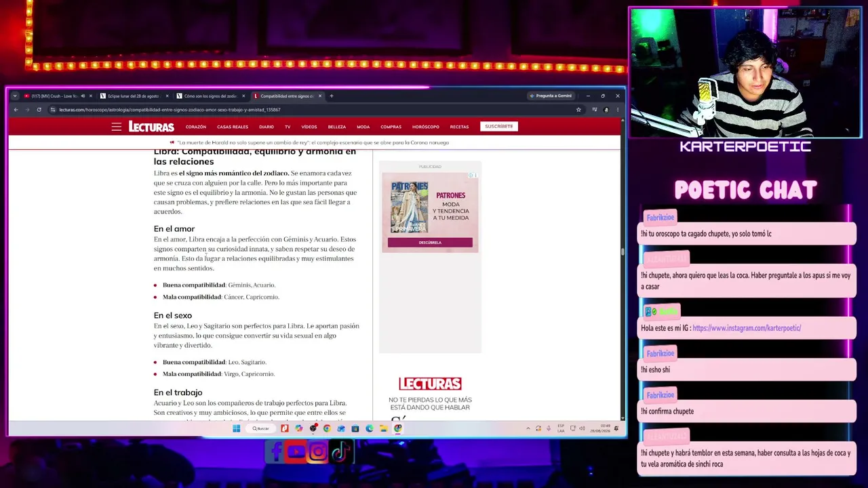Click the 'Buena compatibilidad: Leo, Sagitario' line
Viewport: 868px width, 488px height.
tap(214, 362)
